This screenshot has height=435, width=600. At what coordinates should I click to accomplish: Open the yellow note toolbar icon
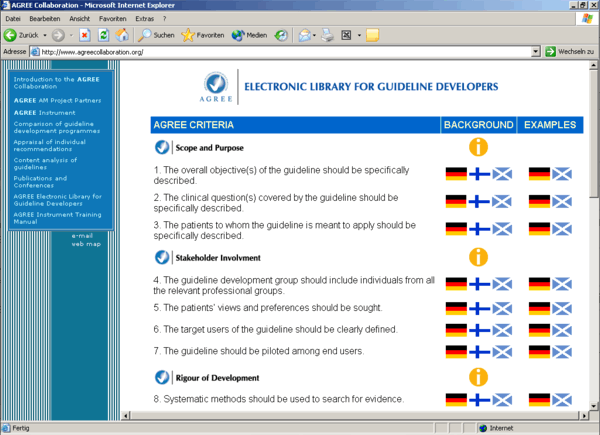[372, 35]
